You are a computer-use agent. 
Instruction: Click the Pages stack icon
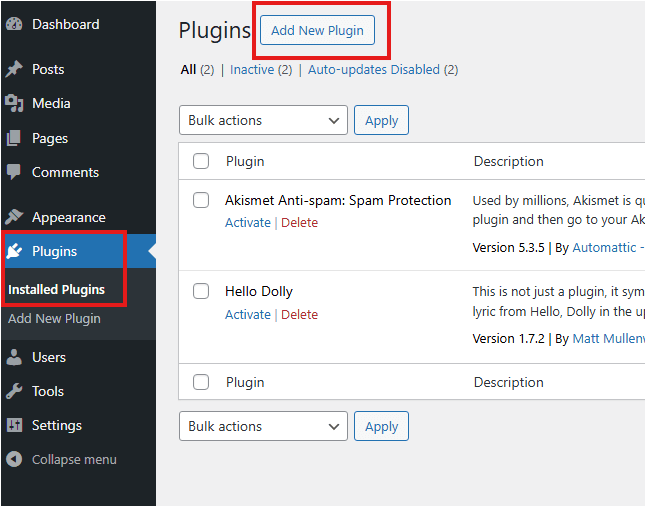pyautogui.click(x=14, y=138)
